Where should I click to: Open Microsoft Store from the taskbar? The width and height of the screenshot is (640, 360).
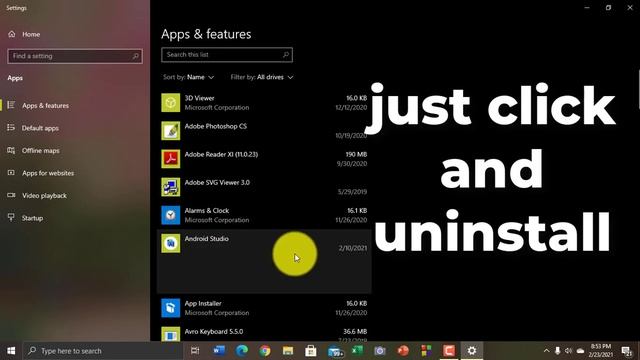coord(311,351)
